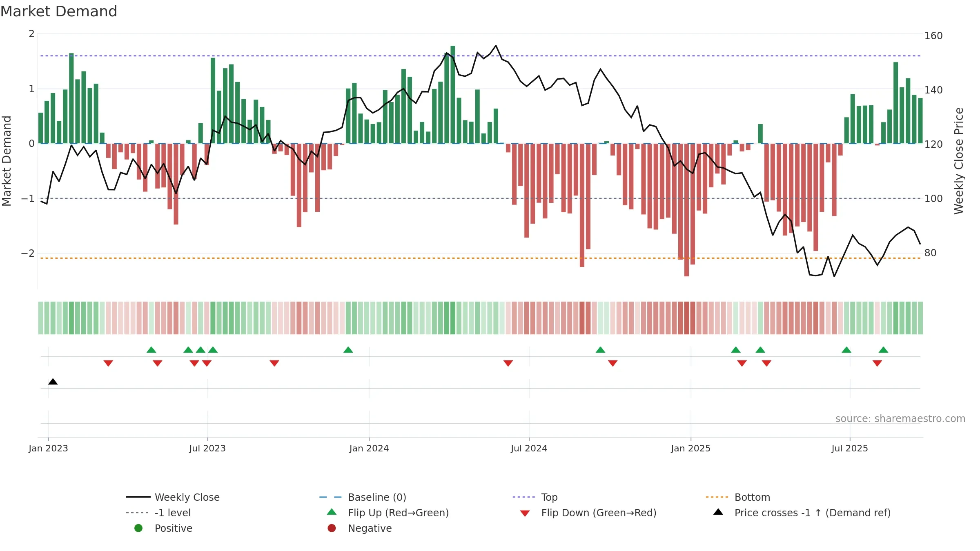This screenshot has width=980, height=551.
Task: Click the first red flip-down triangle in early 2023
Action: point(108,363)
